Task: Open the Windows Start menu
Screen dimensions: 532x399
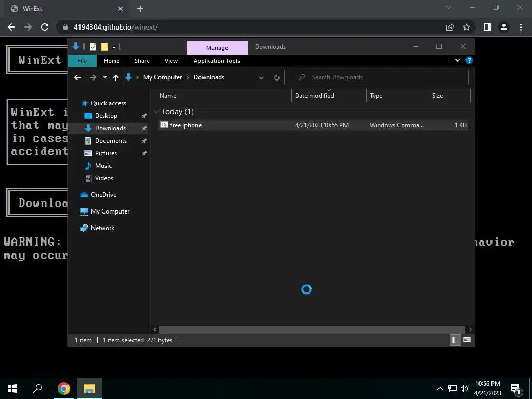Action: [x=12, y=389]
